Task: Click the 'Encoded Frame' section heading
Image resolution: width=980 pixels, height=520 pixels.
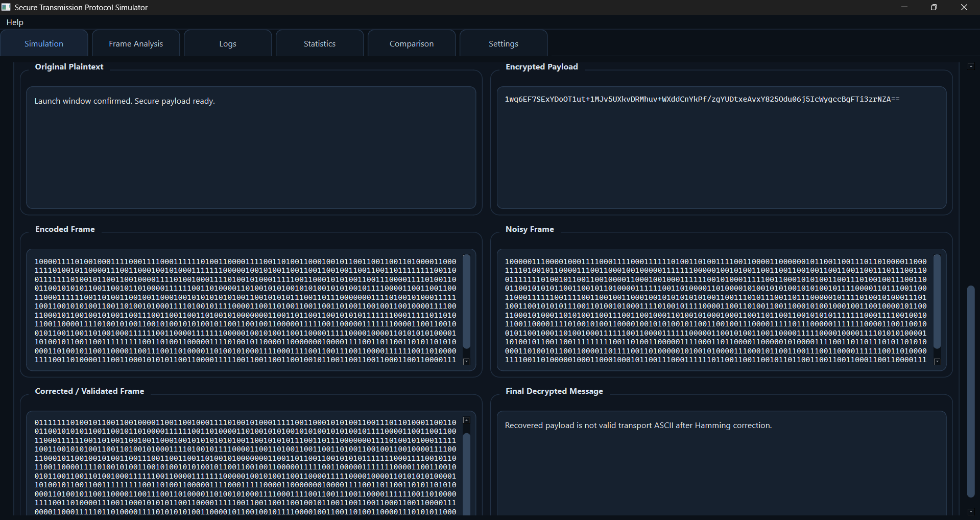Action: pyautogui.click(x=65, y=229)
